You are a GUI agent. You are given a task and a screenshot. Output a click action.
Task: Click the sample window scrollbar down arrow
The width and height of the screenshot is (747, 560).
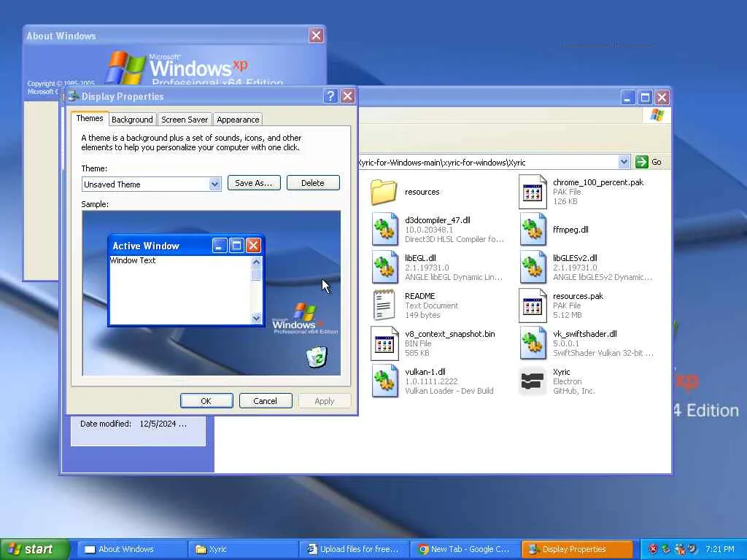(x=256, y=318)
